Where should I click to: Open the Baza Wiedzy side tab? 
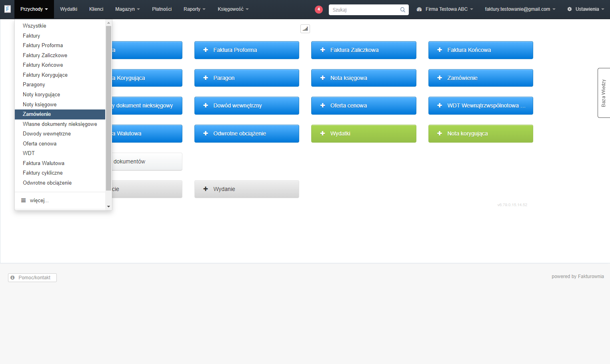pos(604,93)
